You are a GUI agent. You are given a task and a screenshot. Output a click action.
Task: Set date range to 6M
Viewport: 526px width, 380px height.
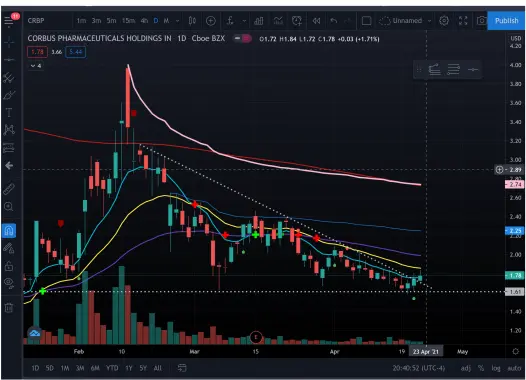[95, 368]
